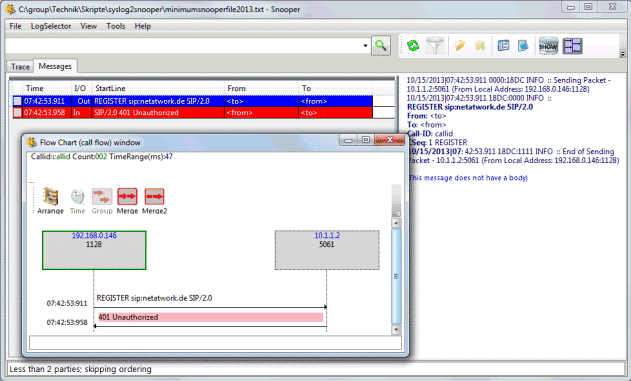Click the pink 401 Unauthorized flow bar
Viewport: 631px width, 381px height.
[x=210, y=317]
